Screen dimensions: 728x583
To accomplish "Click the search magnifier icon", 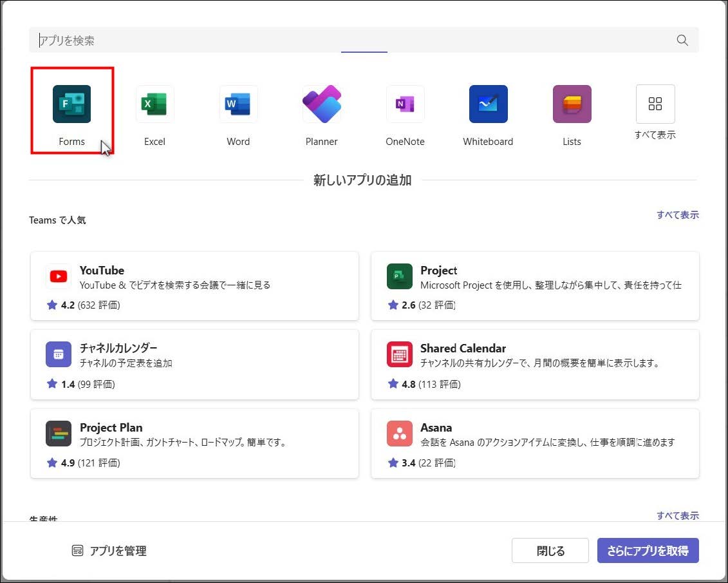I will 682,40.
